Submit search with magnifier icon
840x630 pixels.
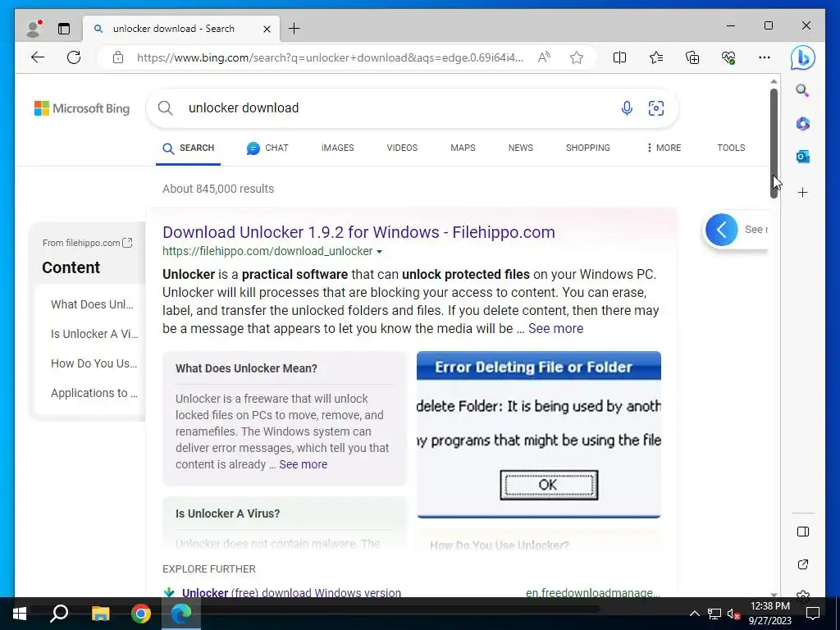[166, 107]
